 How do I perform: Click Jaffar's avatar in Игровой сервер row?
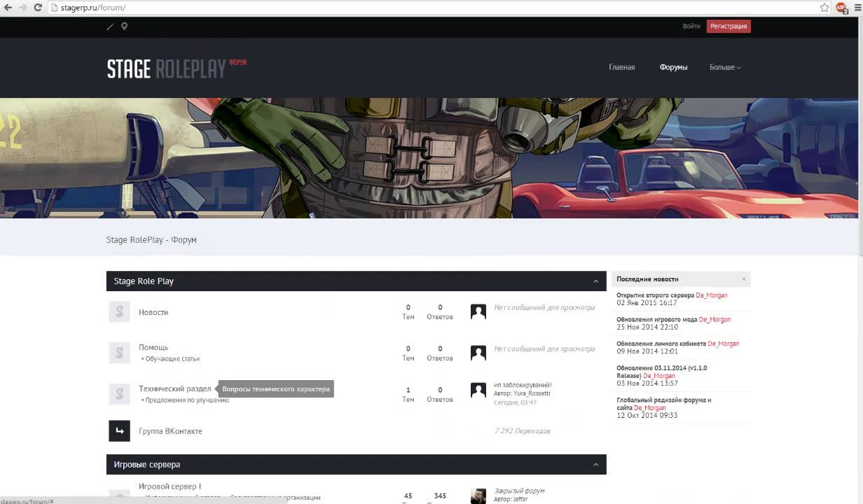478,496
